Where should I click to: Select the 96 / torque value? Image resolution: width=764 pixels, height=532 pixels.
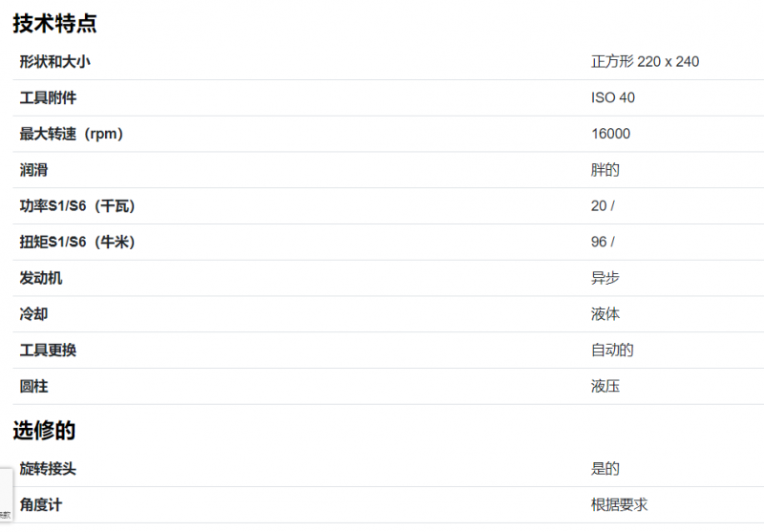603,243
